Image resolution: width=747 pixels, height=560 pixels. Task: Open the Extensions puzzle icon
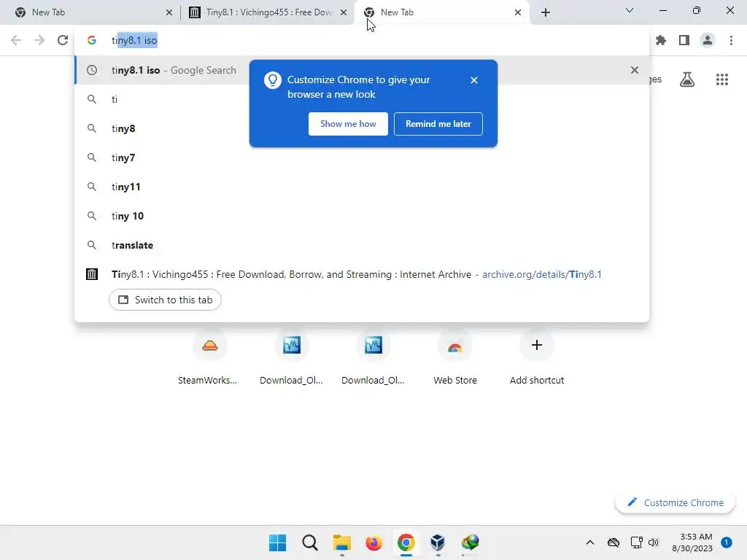[x=661, y=41]
